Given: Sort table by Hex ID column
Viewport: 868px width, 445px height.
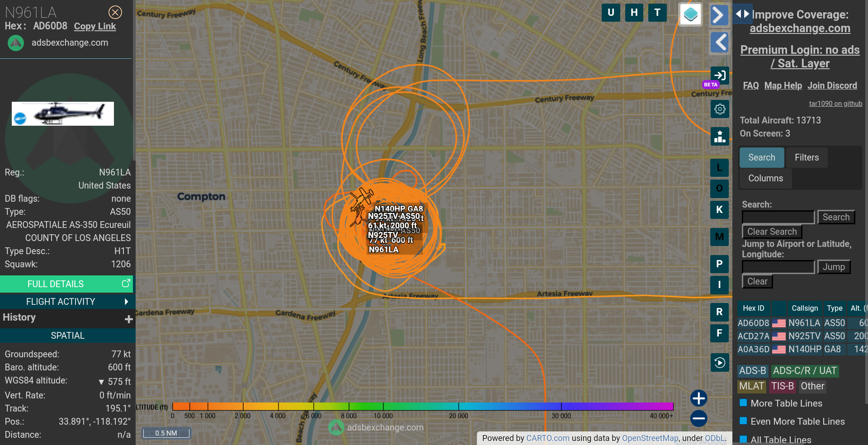Looking at the screenshot, I should [x=754, y=308].
